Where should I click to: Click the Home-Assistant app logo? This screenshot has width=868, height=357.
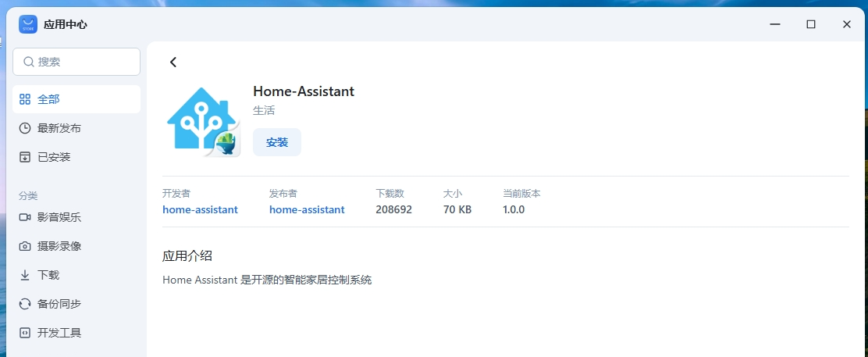coord(203,121)
